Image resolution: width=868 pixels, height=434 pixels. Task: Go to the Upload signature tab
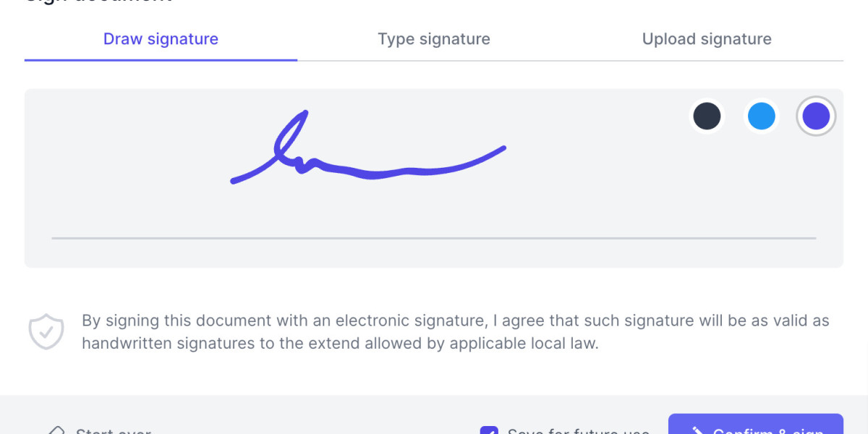click(x=707, y=39)
